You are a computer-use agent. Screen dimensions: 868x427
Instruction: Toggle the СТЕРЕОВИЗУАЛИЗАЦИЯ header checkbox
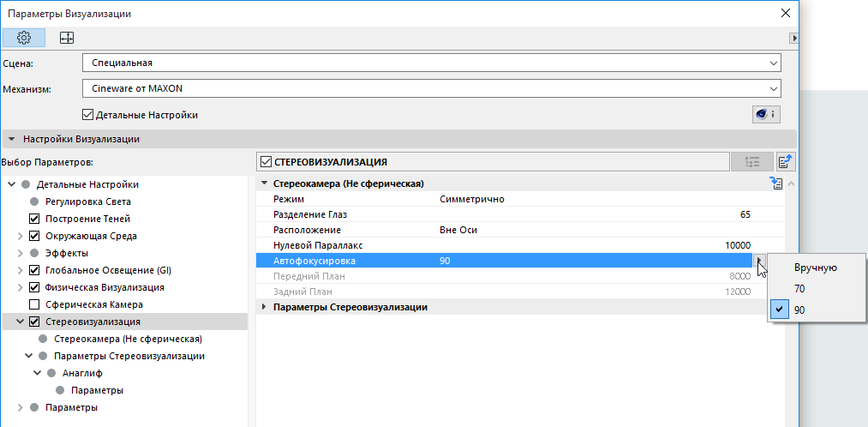click(x=266, y=162)
